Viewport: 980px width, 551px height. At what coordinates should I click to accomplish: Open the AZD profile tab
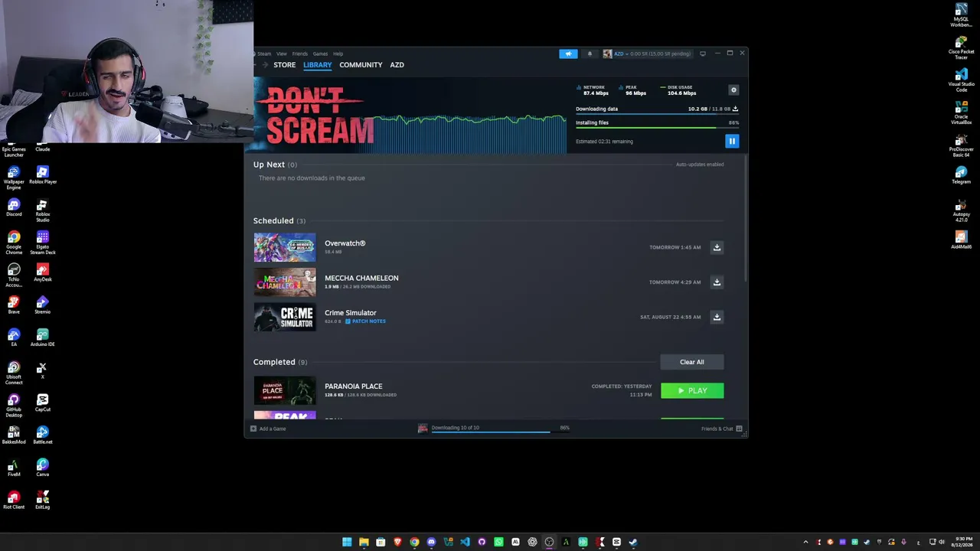coord(397,65)
